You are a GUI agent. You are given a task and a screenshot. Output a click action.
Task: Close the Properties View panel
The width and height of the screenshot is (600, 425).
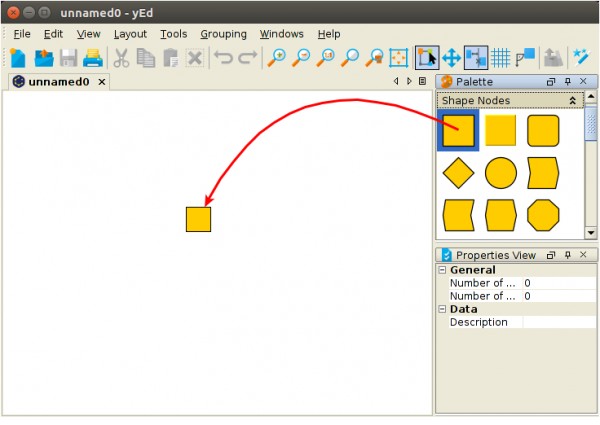click(583, 255)
